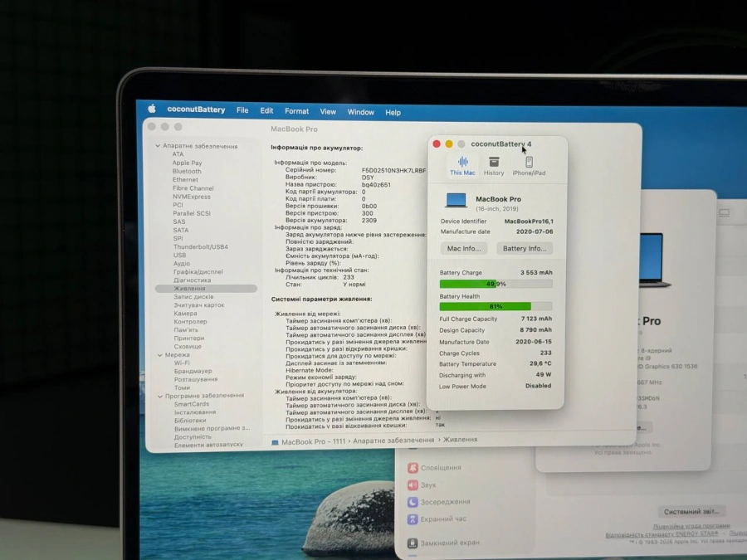Screen dimensions: 747x560
Task: Switch to the iPhone/iPad tab
Action: click(529, 166)
